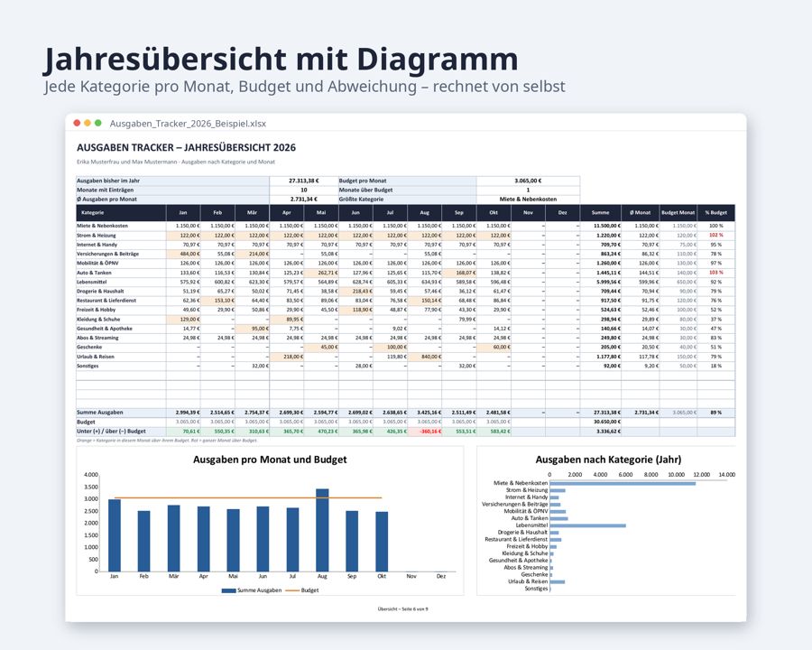Select the Budget pro Monat label cell
The height and width of the screenshot is (650, 812).
click(x=407, y=181)
